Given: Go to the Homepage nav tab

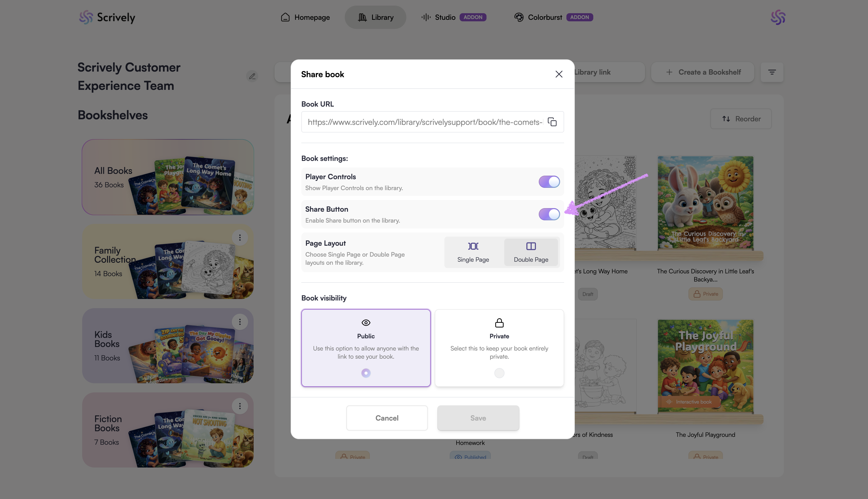Looking at the screenshot, I should coord(305,17).
